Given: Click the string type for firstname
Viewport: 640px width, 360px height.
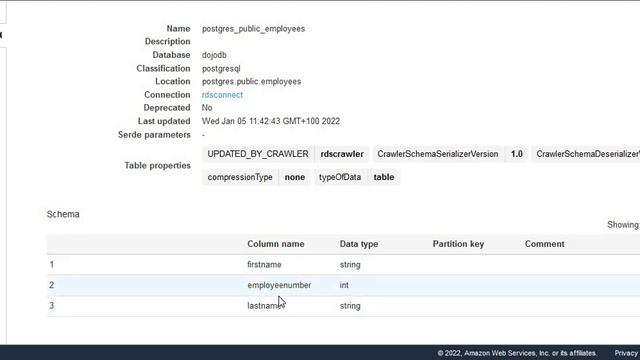Looking at the screenshot, I should (x=350, y=265).
